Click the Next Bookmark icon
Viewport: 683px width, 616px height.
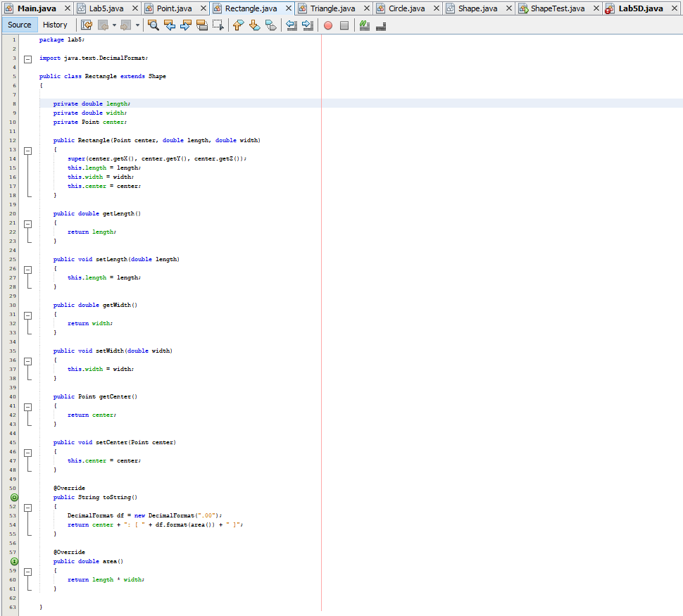pyautogui.click(x=254, y=25)
